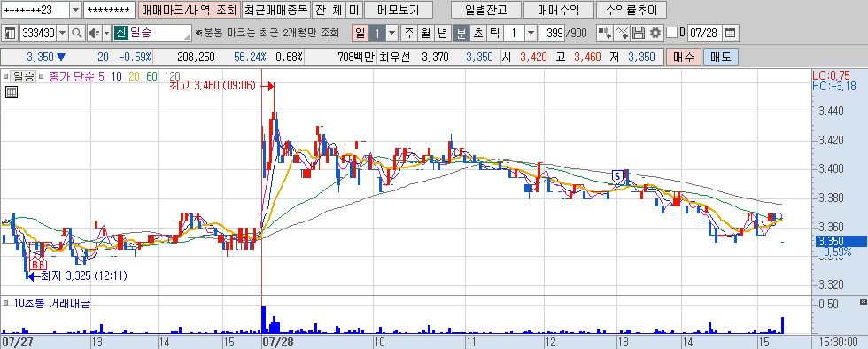Click the stock code field 333430

[37, 34]
